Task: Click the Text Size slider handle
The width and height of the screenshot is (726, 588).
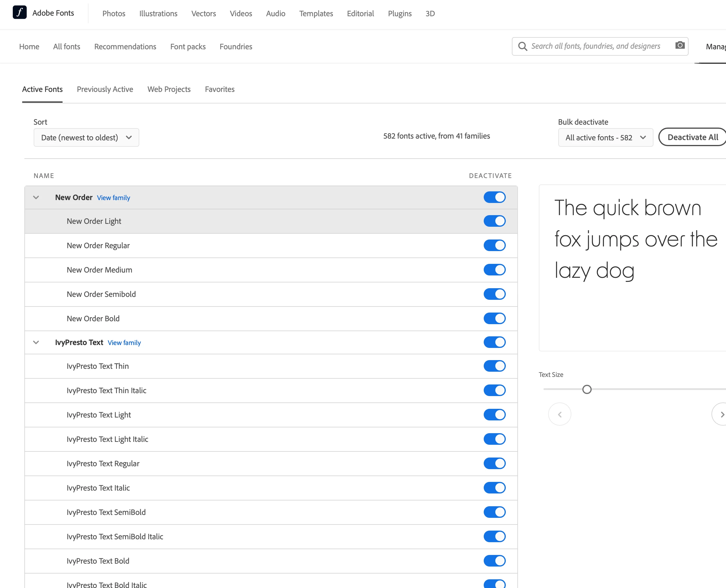Action: [587, 389]
